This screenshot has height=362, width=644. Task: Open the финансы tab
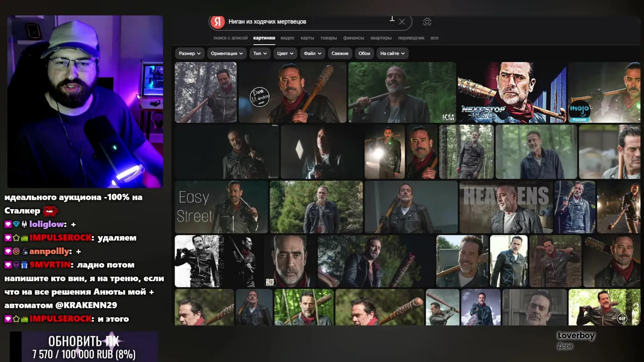[x=354, y=38]
